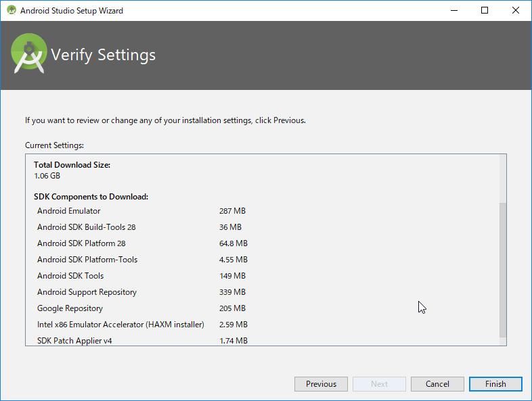The height and width of the screenshot is (401, 532).
Task: Select Android SDK Platform 28 entry
Action: [81, 243]
